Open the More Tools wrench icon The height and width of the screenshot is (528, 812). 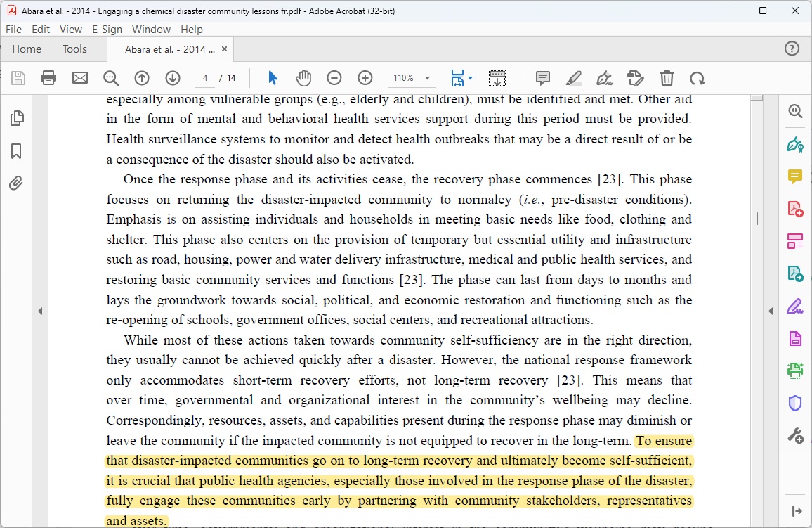[x=795, y=436]
